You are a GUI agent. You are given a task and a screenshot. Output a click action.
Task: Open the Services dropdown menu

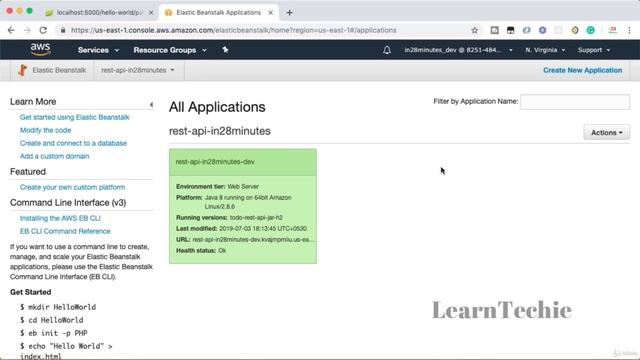98,50
